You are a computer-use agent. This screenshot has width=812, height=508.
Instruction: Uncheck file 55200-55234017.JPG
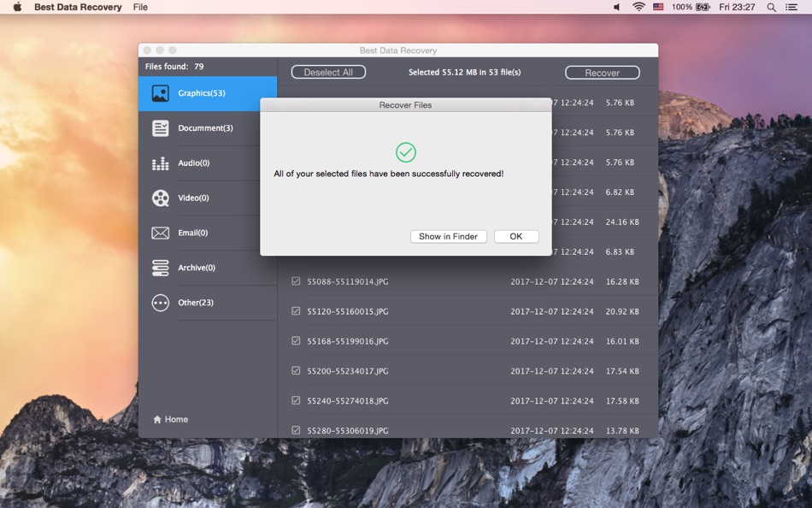296,370
